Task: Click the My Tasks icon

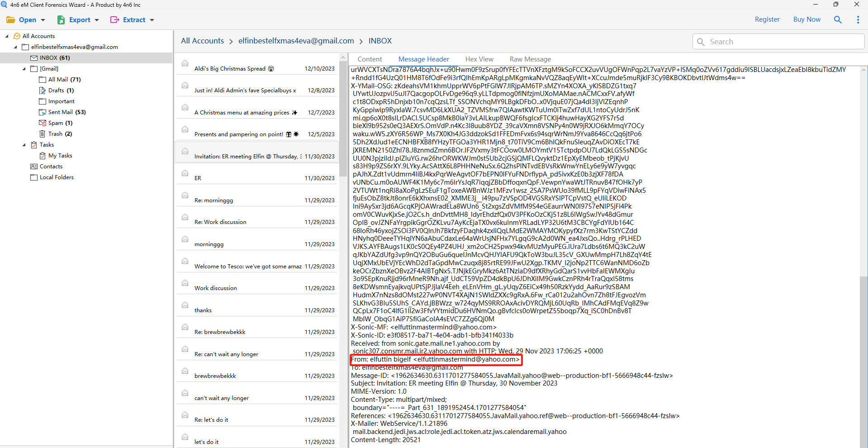Action: tap(43, 156)
